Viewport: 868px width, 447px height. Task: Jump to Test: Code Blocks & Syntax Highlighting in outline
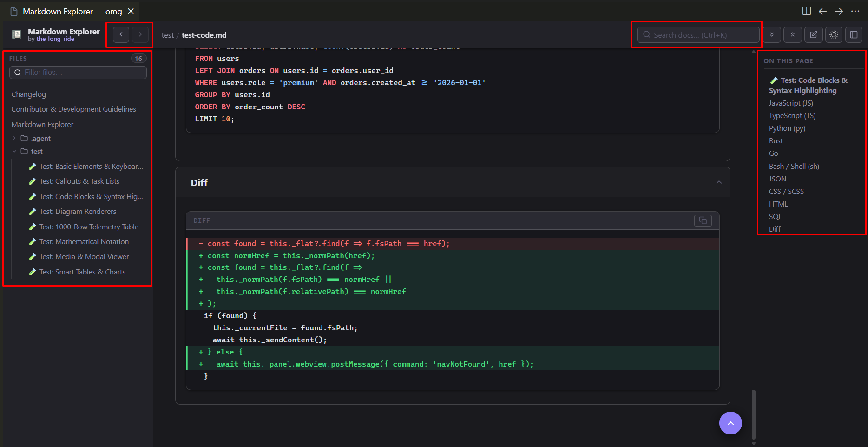coord(809,86)
